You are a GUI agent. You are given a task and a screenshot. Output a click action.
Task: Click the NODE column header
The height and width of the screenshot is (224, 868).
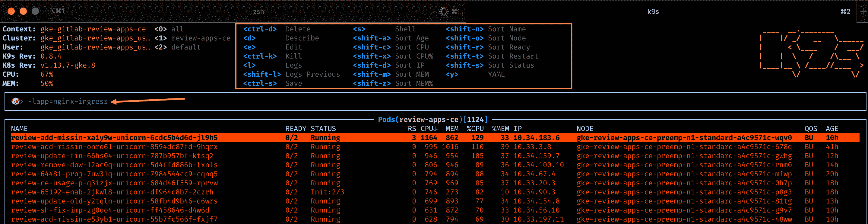[x=584, y=129]
